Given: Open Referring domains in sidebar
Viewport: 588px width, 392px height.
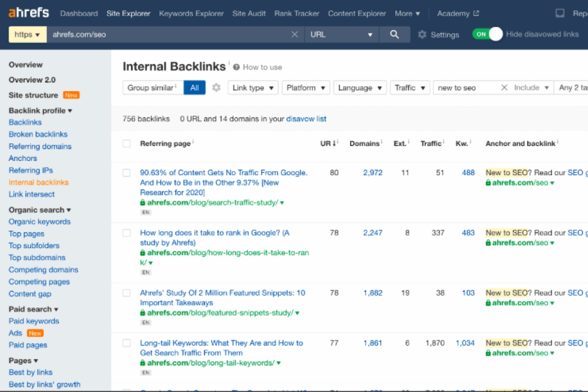Looking at the screenshot, I should click(40, 146).
